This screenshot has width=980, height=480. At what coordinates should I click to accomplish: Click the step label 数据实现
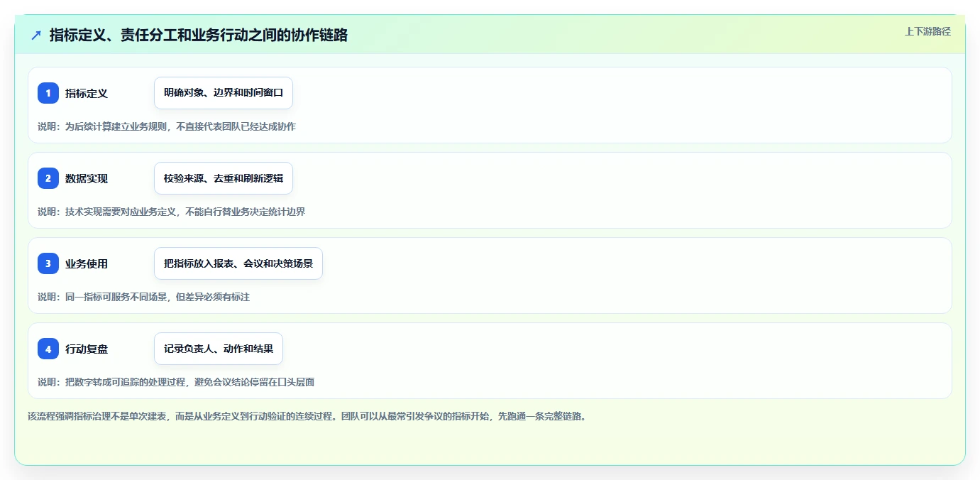coord(87,178)
